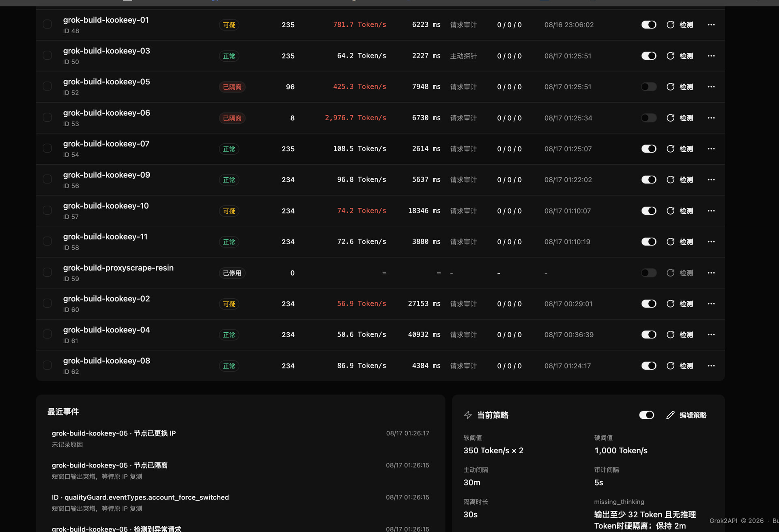Enable the isolated grok-build-kookeey-06 switch

[648, 118]
